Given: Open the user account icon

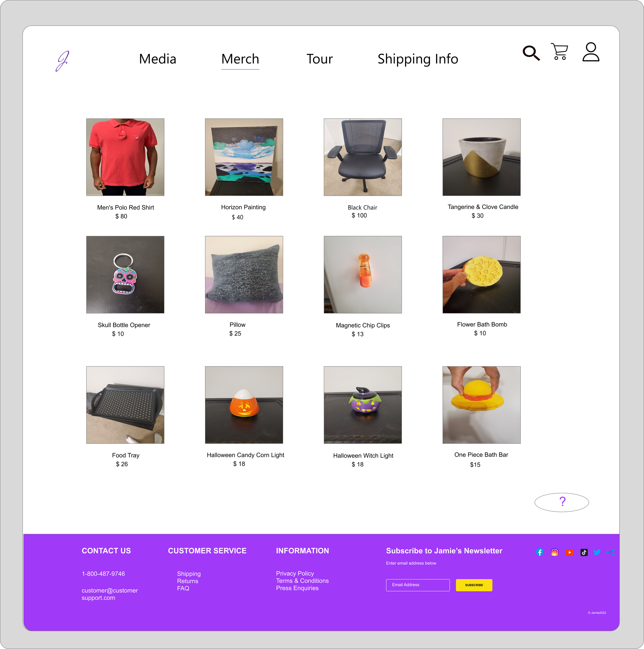Looking at the screenshot, I should pos(591,52).
